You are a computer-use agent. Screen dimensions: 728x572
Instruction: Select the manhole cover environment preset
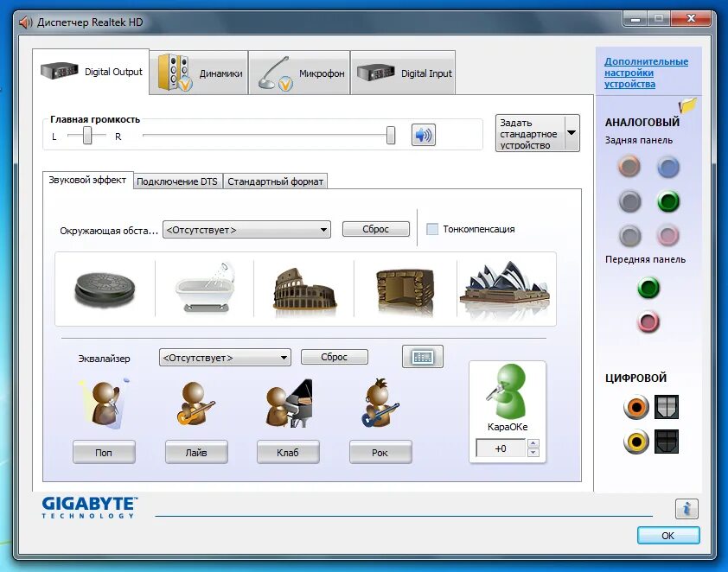click(105, 289)
